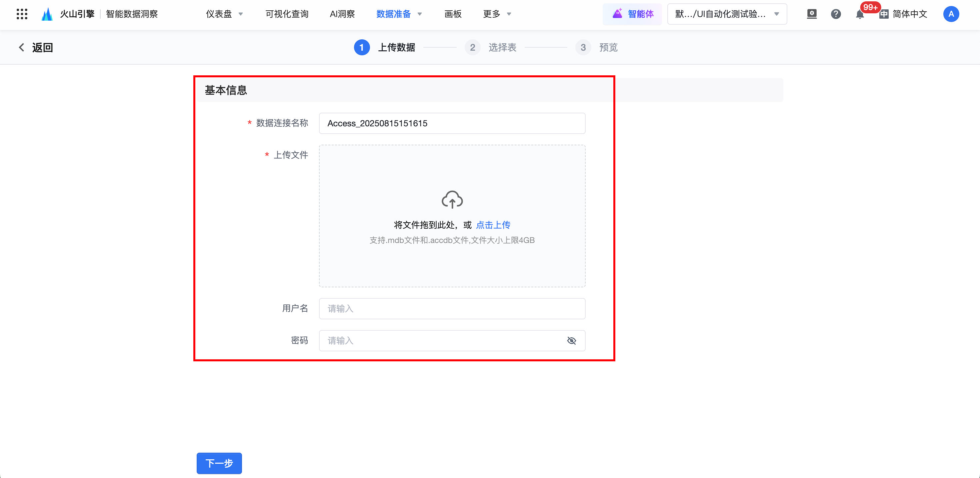This screenshot has width=980, height=478.
Task: Open the 可视化查询 tab
Action: coord(287,14)
